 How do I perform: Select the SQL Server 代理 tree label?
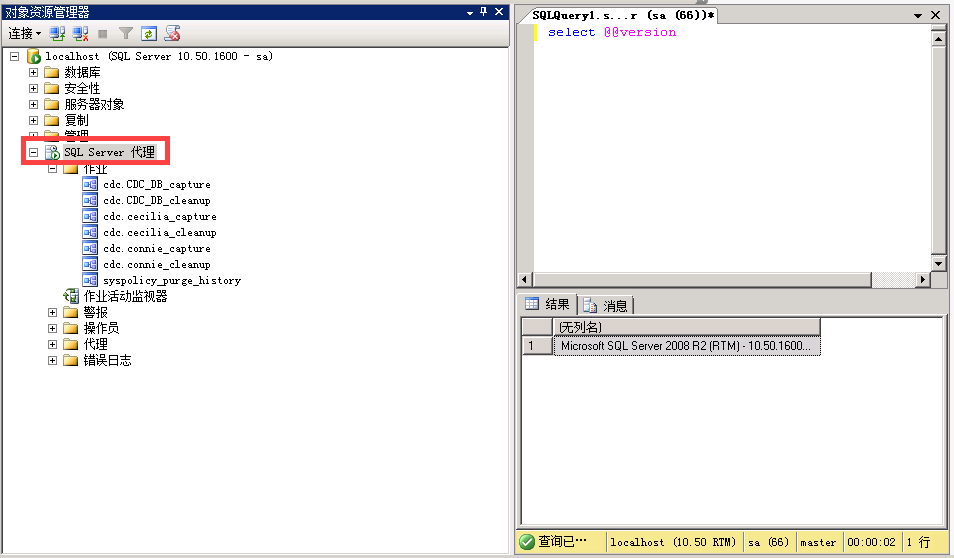click(110, 152)
